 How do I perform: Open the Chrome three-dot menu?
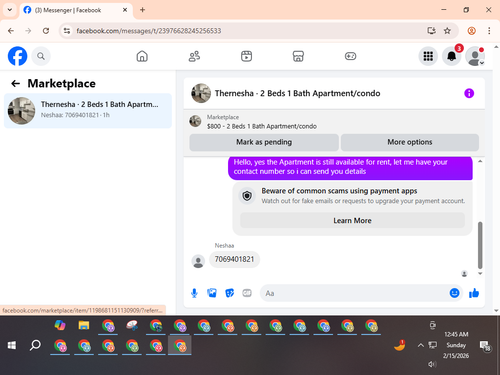coord(489,31)
